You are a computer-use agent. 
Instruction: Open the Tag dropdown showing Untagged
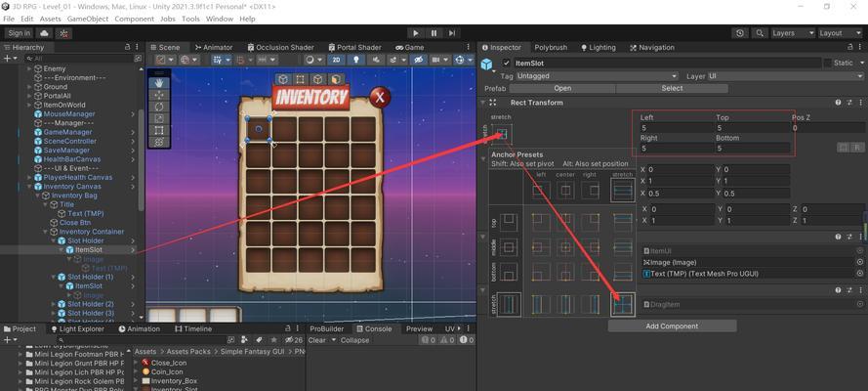coord(597,76)
